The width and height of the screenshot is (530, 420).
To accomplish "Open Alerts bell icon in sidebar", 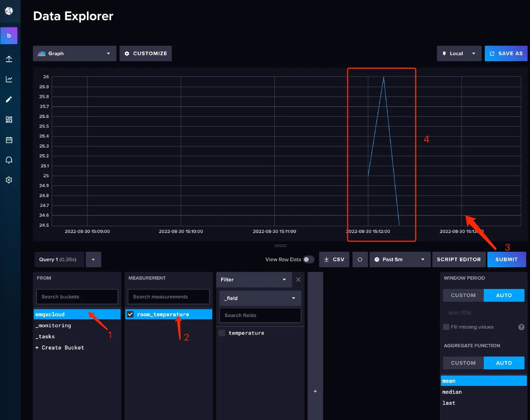I will (x=9, y=160).
